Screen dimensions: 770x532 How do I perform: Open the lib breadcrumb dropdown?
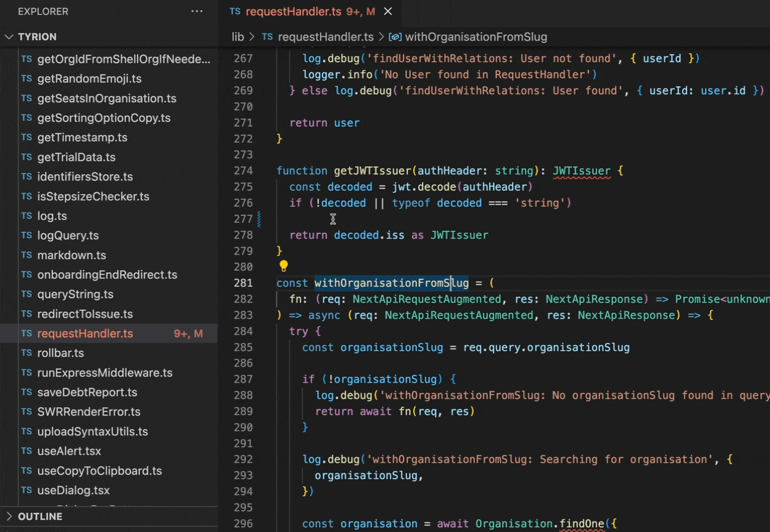click(x=237, y=37)
